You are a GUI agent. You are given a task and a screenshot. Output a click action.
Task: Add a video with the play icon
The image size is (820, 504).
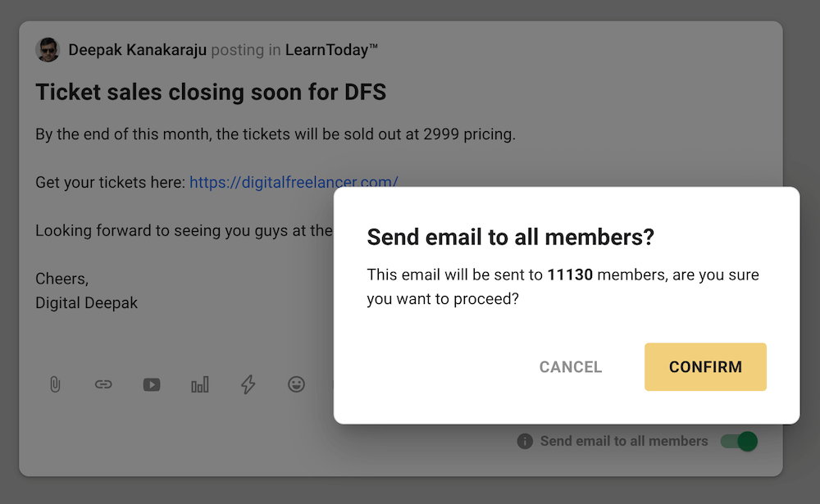pyautogui.click(x=152, y=385)
